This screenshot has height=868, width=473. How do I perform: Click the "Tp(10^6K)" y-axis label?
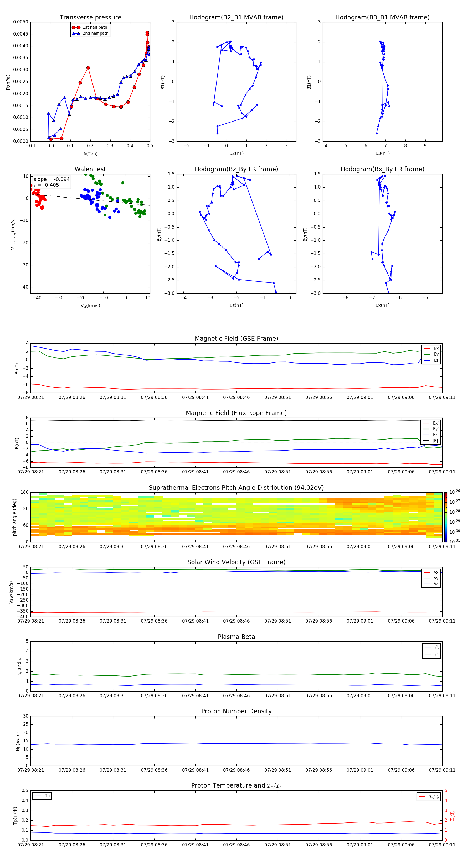(x=15, y=815)
